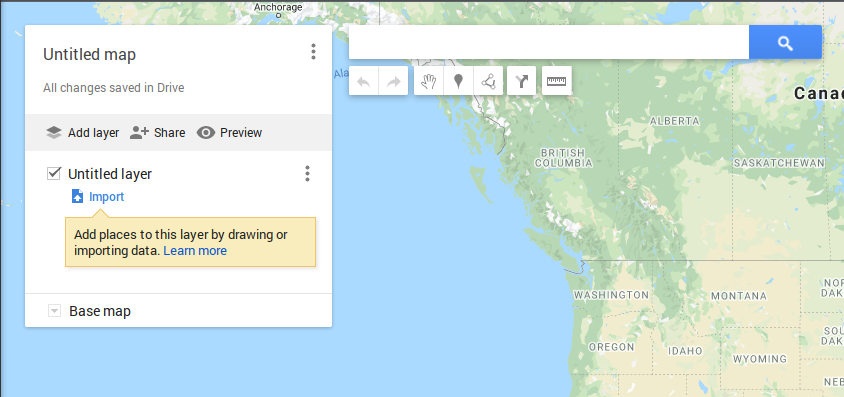Focus the map search input field
The image size is (844, 397).
(549, 42)
